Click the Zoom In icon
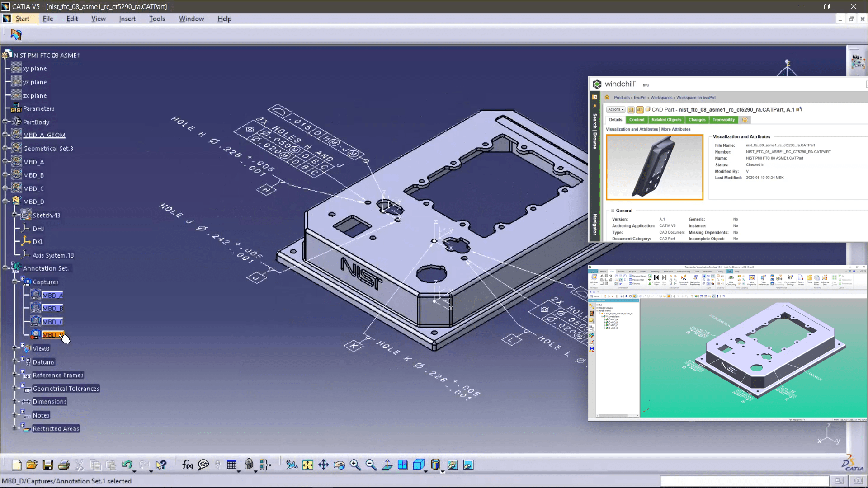 click(x=355, y=465)
